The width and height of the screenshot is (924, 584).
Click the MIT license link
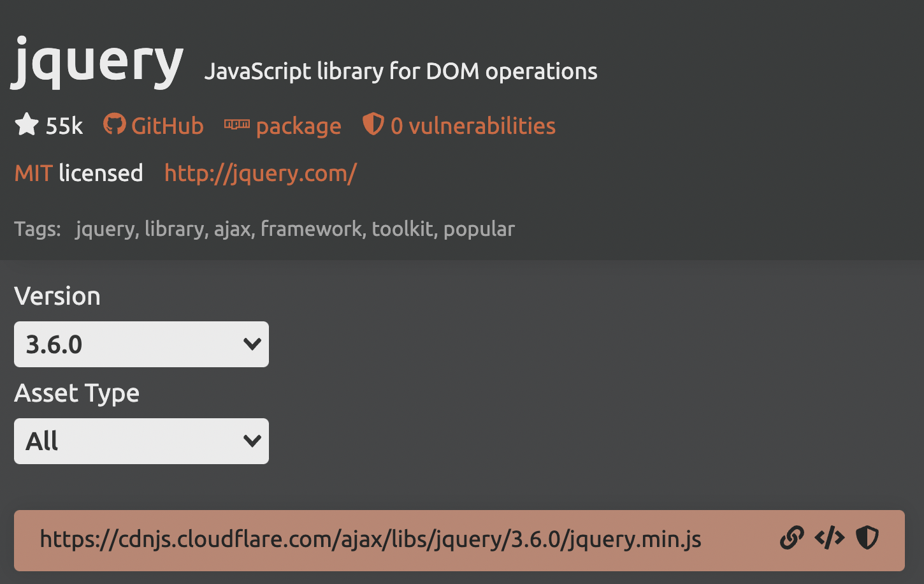[33, 173]
